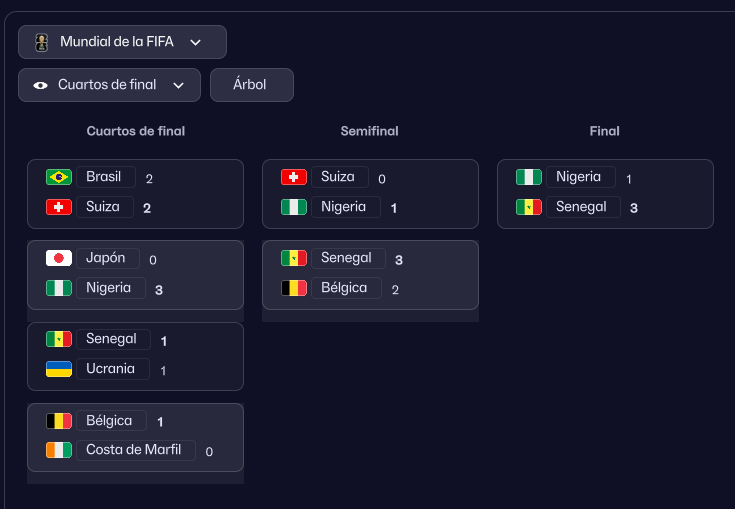This screenshot has width=735, height=509.
Task: Open the Mundial de la FIFA dropdown
Action: pos(122,42)
